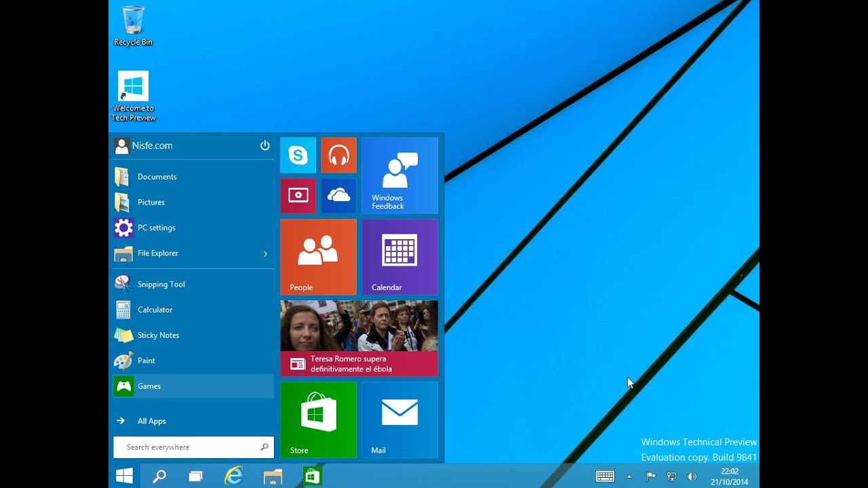Screen dimensions: 868x488
Task: Open the Store from the taskbar
Action: [312, 476]
